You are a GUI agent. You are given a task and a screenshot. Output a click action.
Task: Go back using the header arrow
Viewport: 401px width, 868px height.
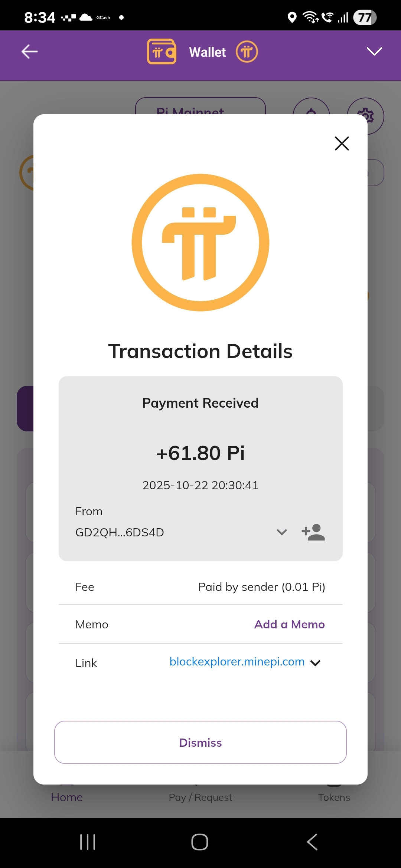pos(30,52)
